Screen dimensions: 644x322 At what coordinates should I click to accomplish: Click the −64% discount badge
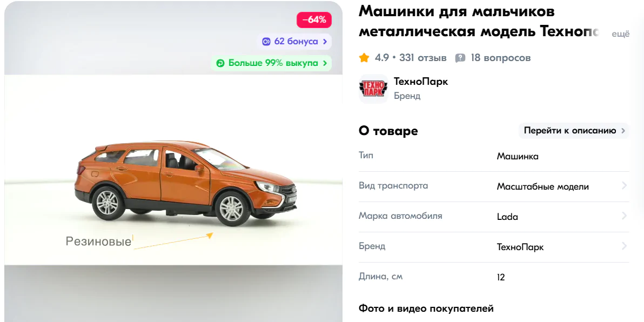[314, 19]
